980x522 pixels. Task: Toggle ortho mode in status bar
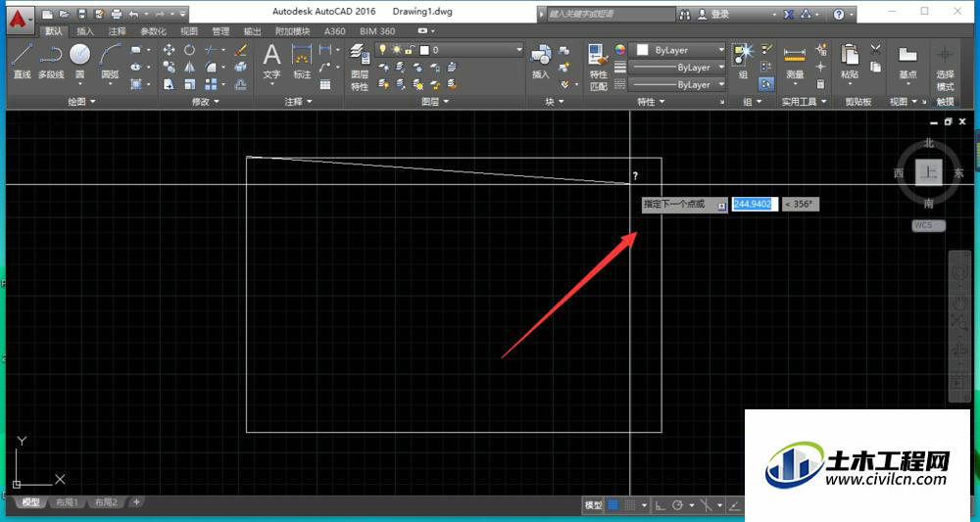[x=660, y=505]
